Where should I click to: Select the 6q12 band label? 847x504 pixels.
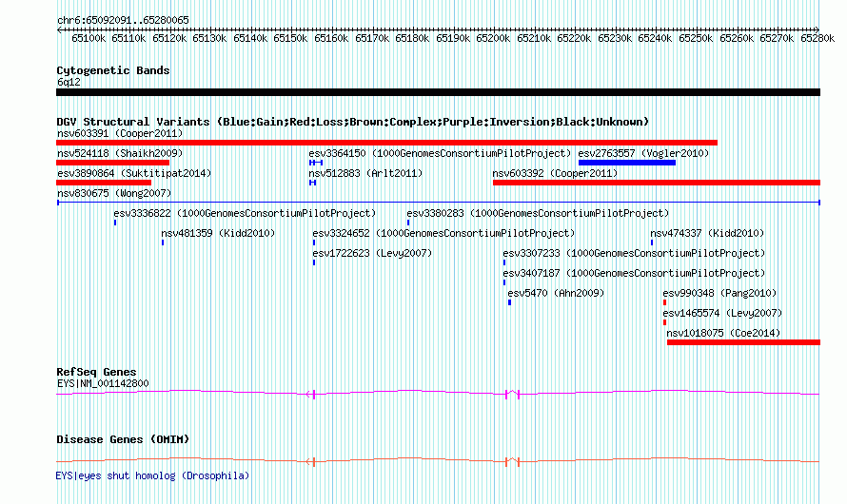pyautogui.click(x=69, y=83)
